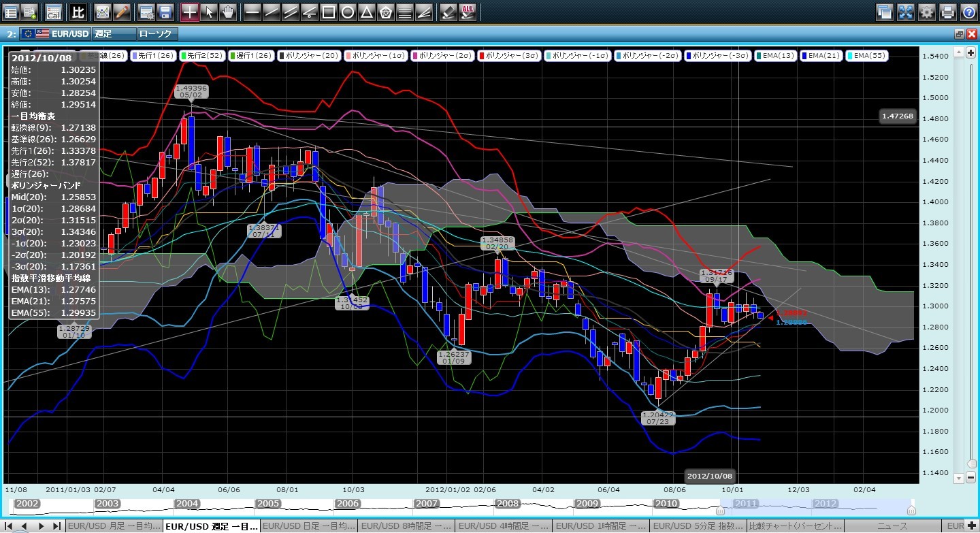Open the calendar (Cal) icon
This screenshot has width=980, height=533.
click(53, 12)
